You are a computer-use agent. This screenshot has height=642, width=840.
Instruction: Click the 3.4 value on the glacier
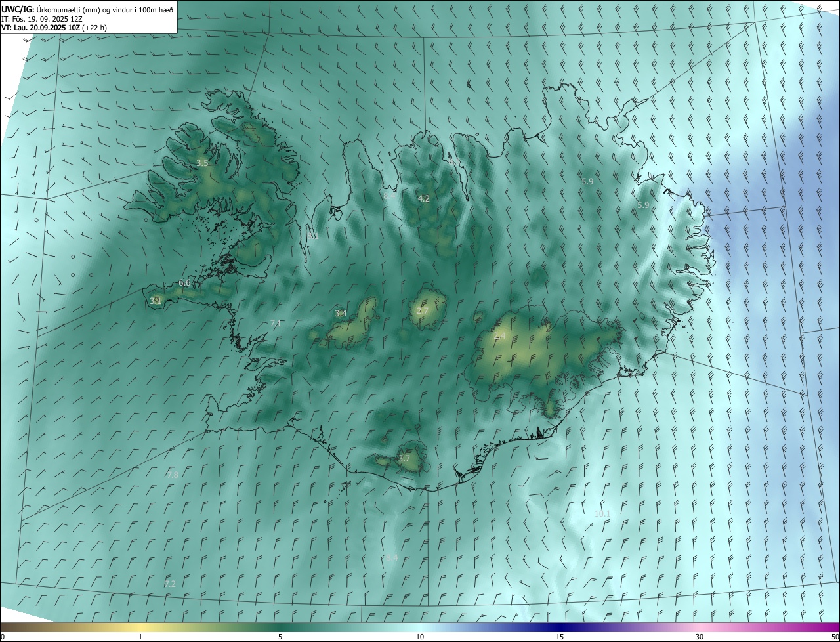341,313
